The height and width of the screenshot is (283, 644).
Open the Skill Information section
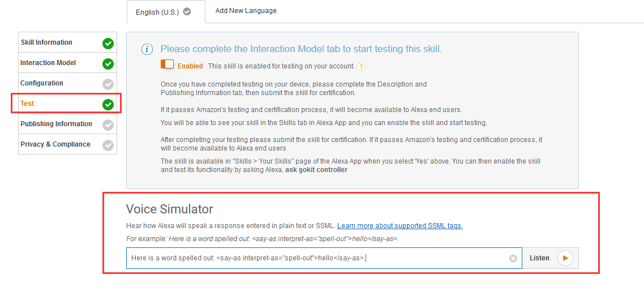pyautogui.click(x=46, y=42)
